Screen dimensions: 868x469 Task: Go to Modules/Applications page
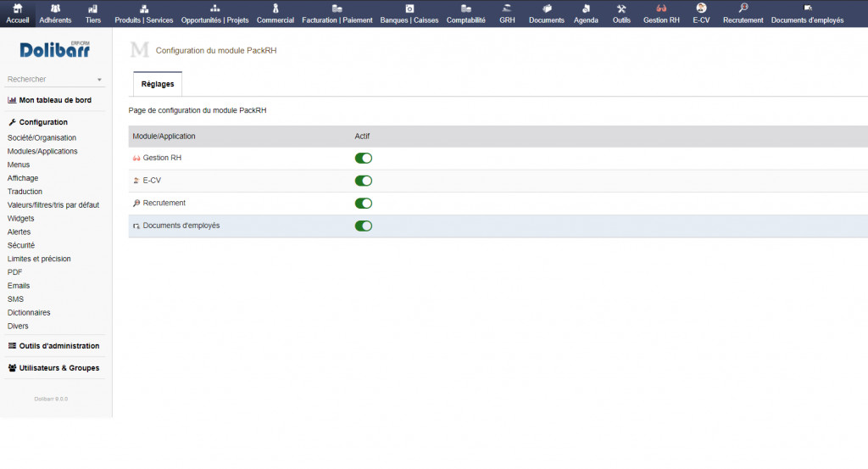[42, 151]
